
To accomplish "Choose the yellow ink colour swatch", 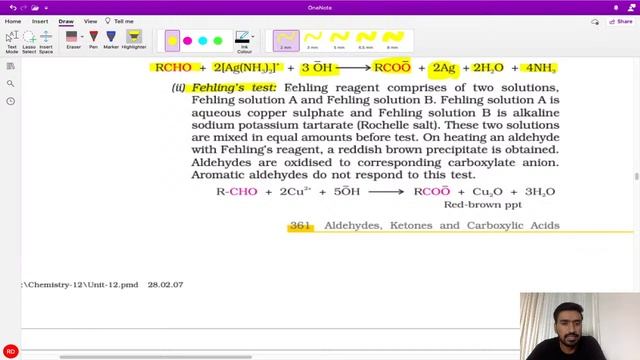I will point(172,40).
